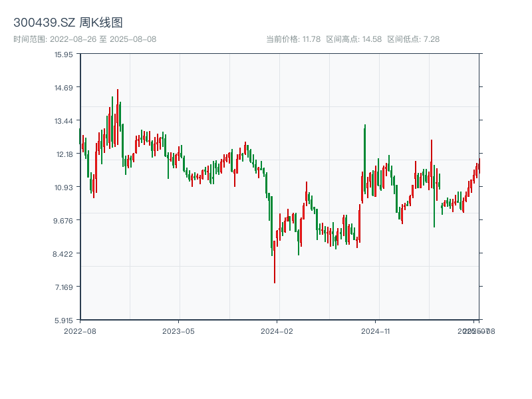The height and width of the screenshot is (399, 532).
Task: Click the tall green candle near 2024-11
Action: pyautogui.click(x=364, y=160)
